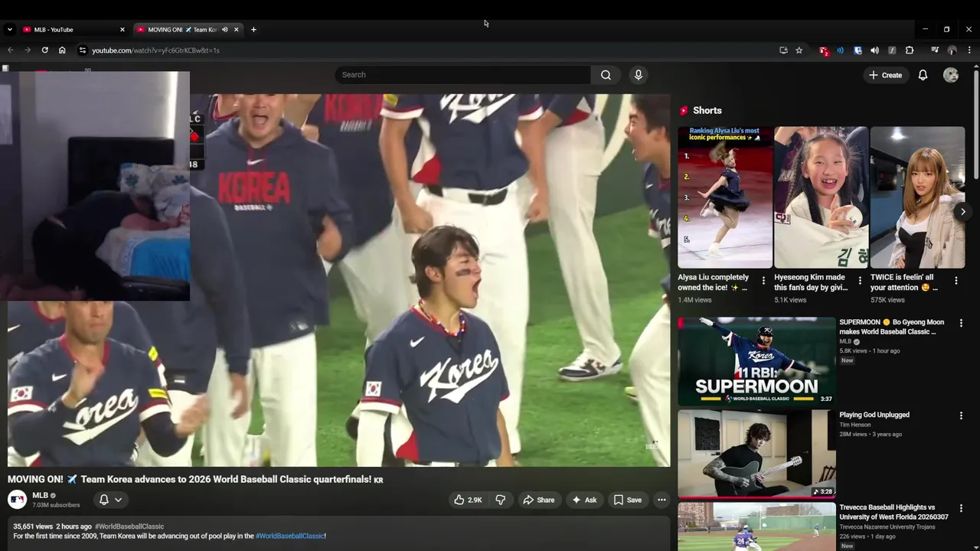Click the Share button under video
Image resolution: width=980 pixels, height=551 pixels.
[x=538, y=500]
